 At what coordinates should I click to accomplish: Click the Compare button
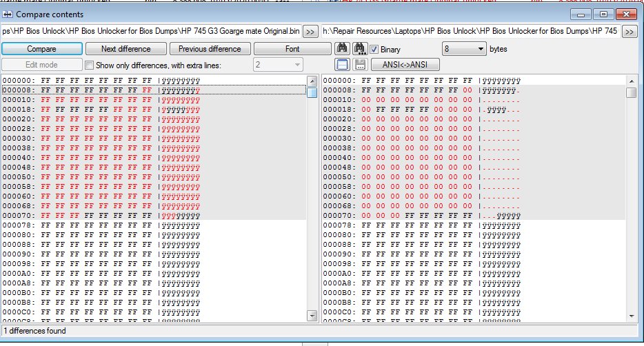click(42, 48)
